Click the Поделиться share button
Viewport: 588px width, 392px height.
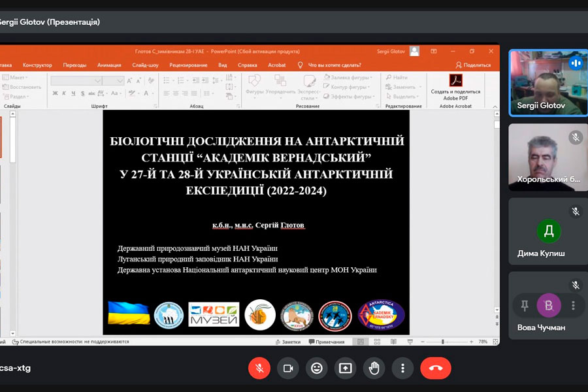point(473,65)
